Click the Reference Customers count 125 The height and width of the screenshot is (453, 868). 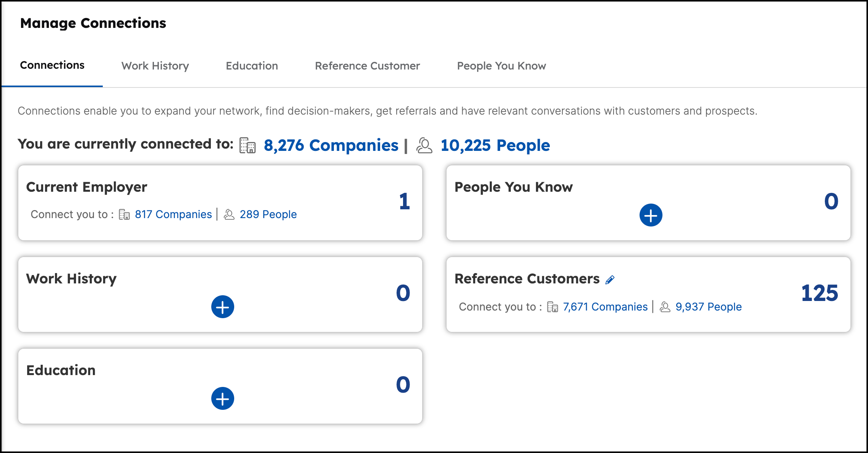[819, 293]
